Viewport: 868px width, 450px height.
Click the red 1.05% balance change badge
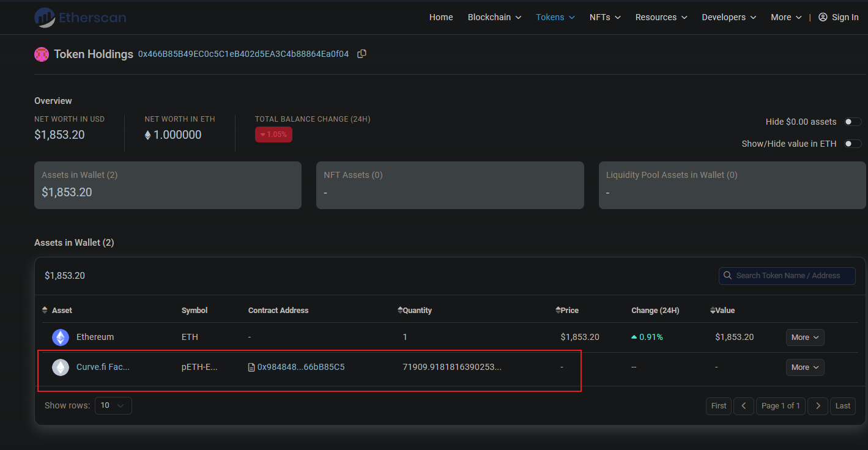click(273, 135)
